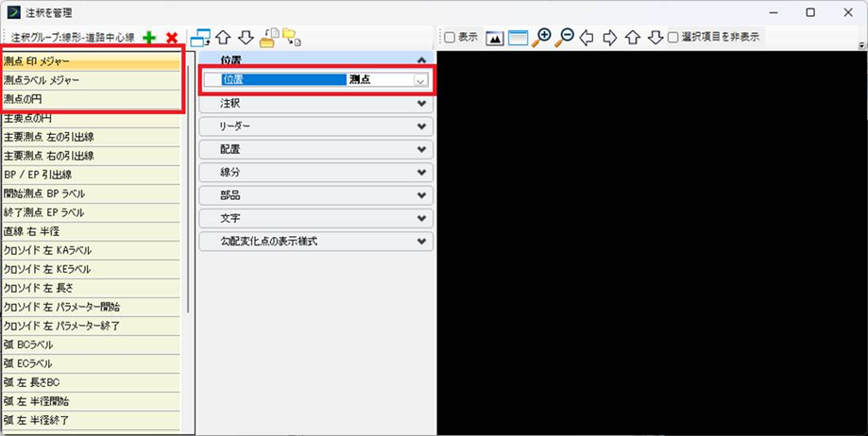Expand the リーダー section
868x436 pixels.
tap(316, 126)
